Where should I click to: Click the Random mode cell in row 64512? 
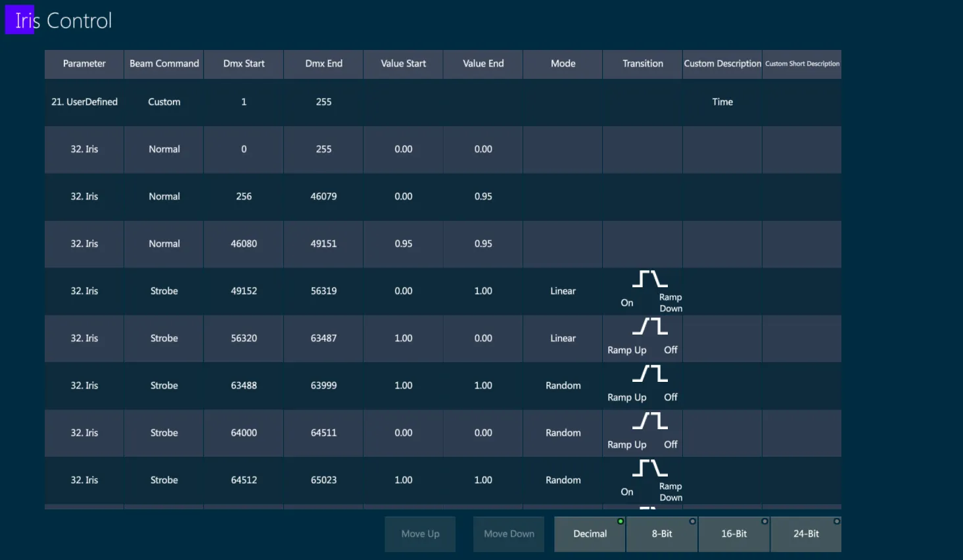click(x=563, y=480)
